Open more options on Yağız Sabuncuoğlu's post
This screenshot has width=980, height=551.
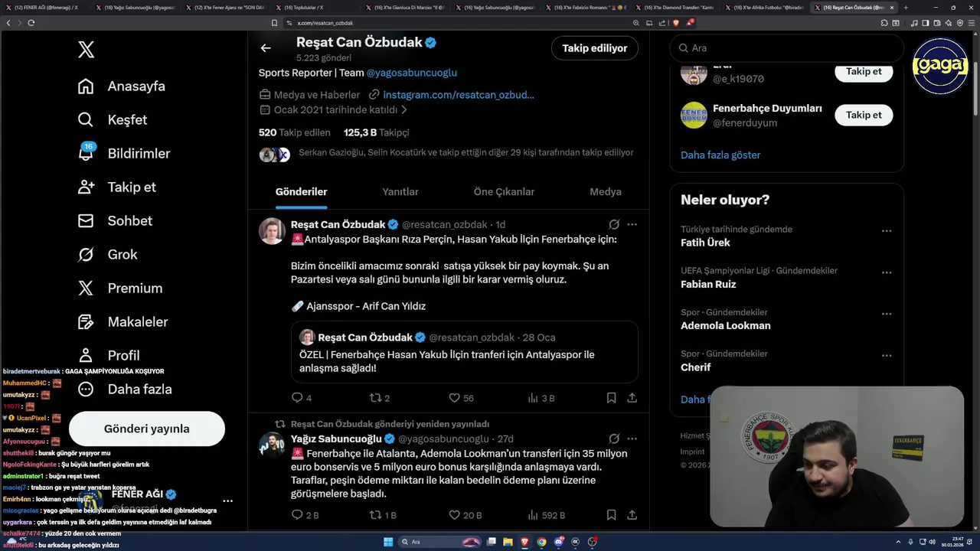[632, 439]
